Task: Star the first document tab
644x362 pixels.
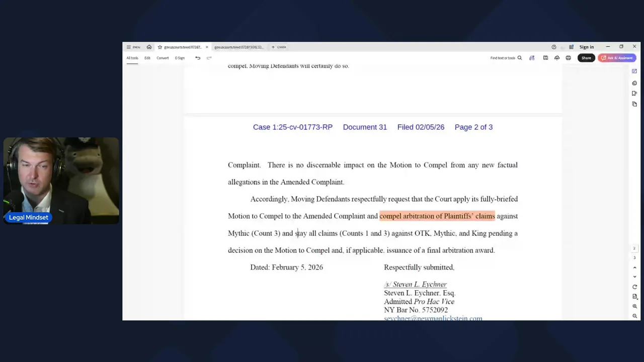Action: point(160,47)
